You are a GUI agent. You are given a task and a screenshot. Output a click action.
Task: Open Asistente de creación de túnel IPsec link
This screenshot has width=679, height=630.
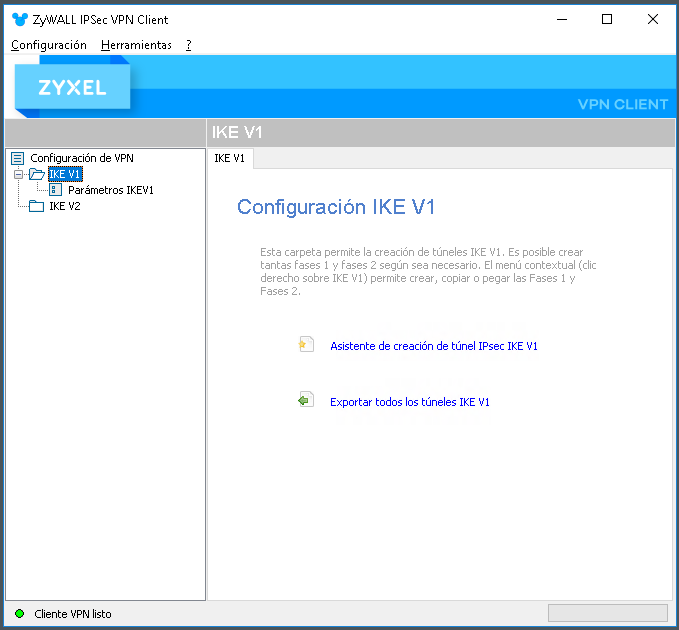click(x=433, y=346)
